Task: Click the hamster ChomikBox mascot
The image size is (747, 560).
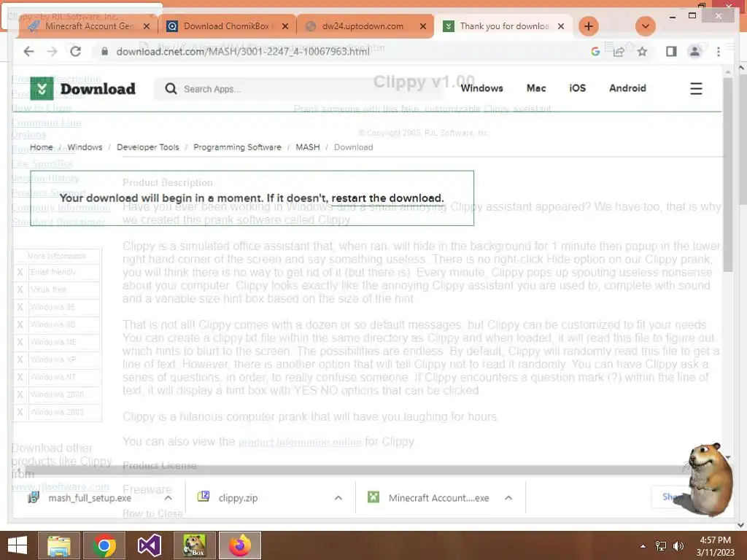Action: point(708,478)
